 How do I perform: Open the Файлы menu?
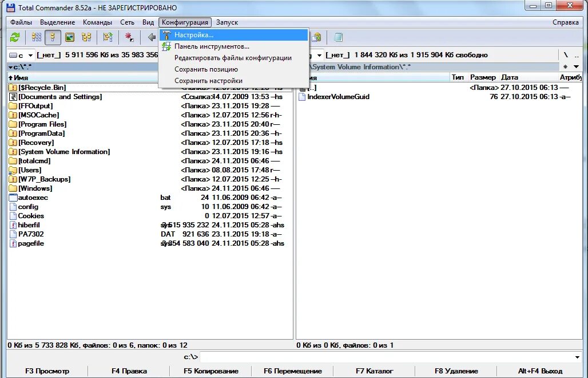click(x=21, y=22)
